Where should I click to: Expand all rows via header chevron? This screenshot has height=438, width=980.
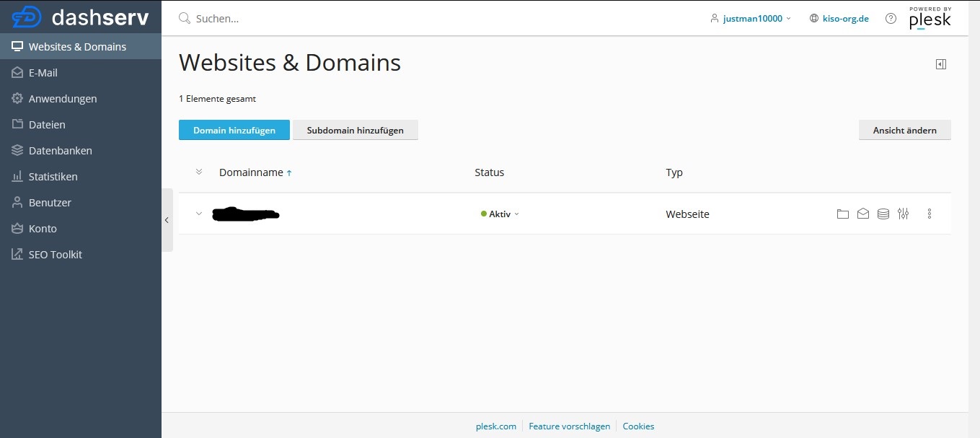(x=199, y=172)
